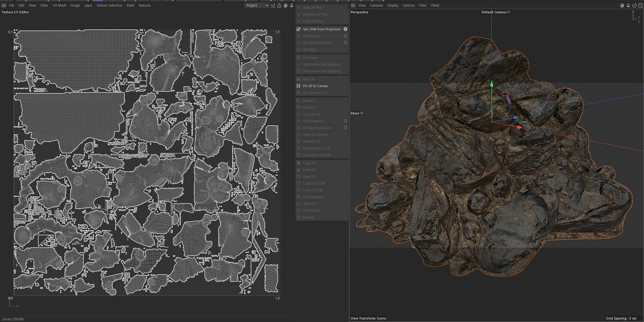This screenshot has height=322, width=644.
Task: Open the File menu
Action: (x=12, y=6)
